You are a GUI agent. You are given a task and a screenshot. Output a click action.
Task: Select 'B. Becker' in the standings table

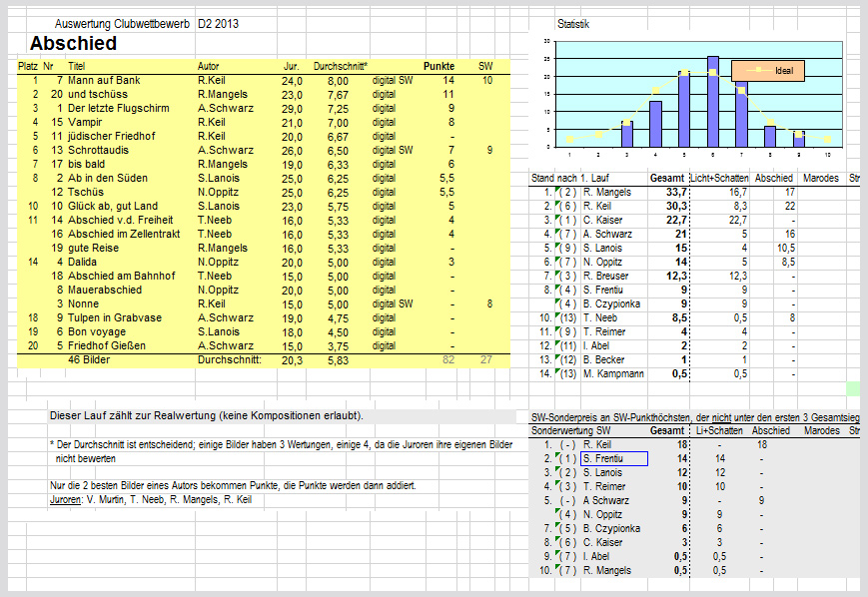click(603, 359)
